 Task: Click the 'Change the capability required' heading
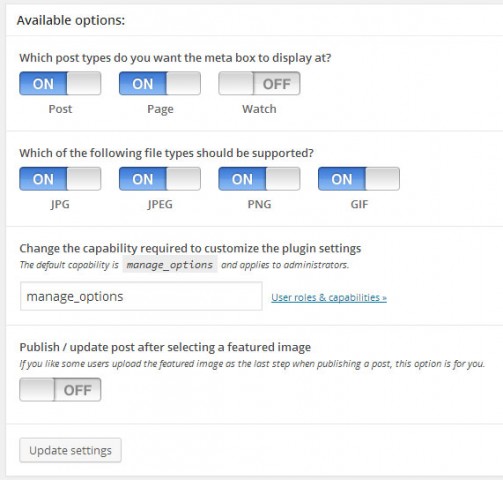coord(190,248)
